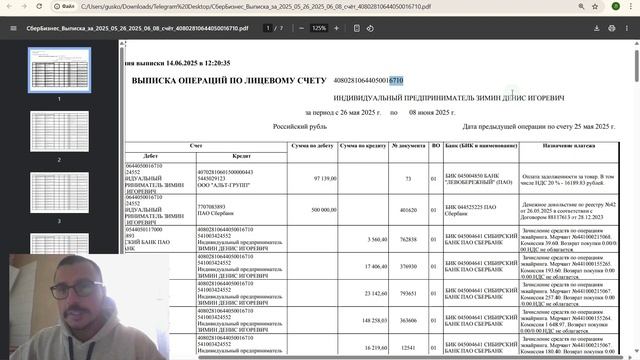Click column header № документа

coord(409,146)
